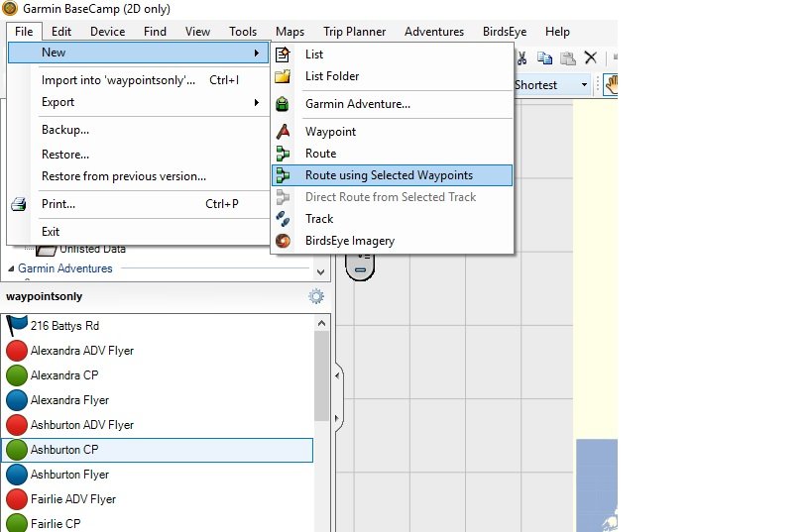Click the green circle icon for Ashburton CP
This screenshot has width=812, height=532.
tap(17, 450)
